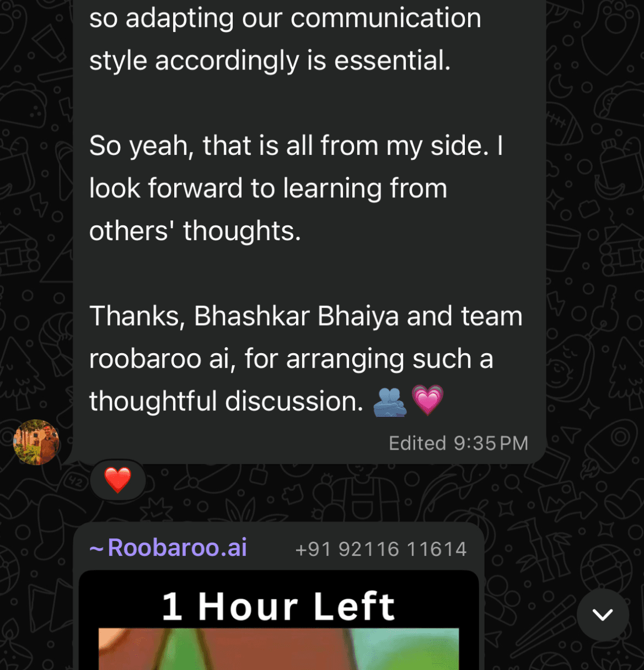The width and height of the screenshot is (644, 670).
Task: Open the '1 Hour Left' image preview
Action: tap(278, 620)
